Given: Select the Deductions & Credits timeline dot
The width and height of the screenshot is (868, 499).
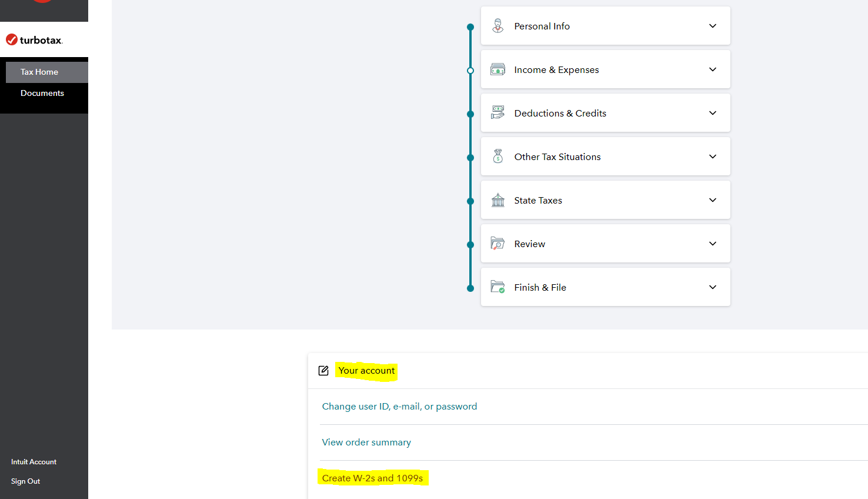Looking at the screenshot, I should coord(470,114).
